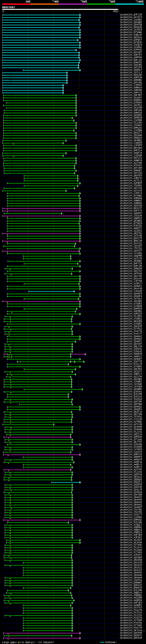The width and height of the screenshot is (146, 644).
Task: Click the green ~80% identity legend segment
Action: pyautogui.click(x=101, y=4)
